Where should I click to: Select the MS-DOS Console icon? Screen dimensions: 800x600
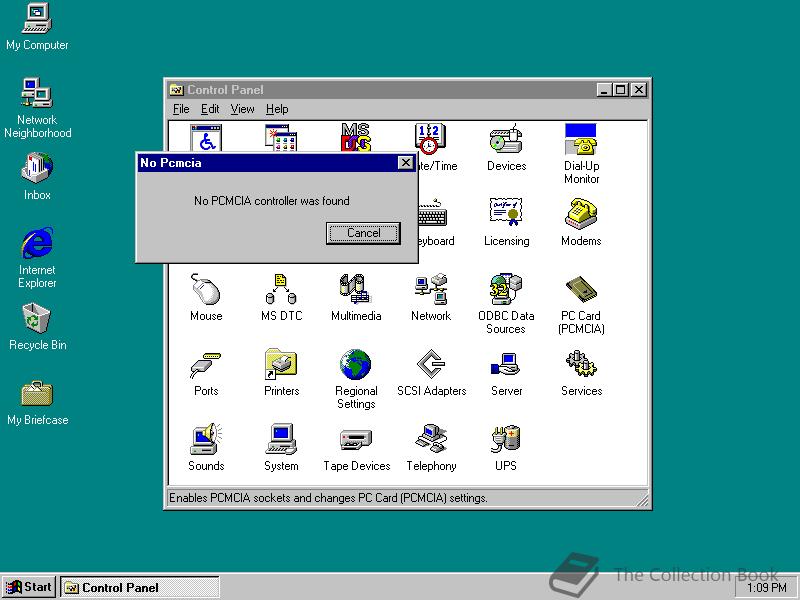click(356, 137)
